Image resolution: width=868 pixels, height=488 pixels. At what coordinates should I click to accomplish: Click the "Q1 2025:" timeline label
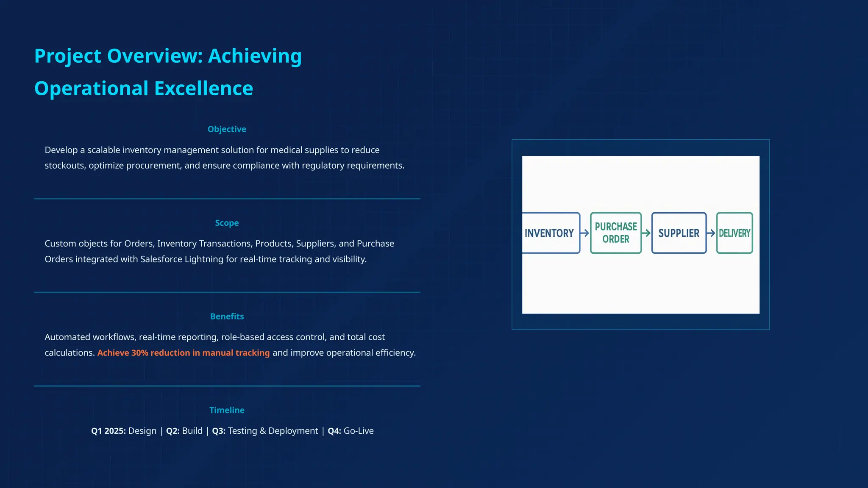pyautogui.click(x=108, y=431)
